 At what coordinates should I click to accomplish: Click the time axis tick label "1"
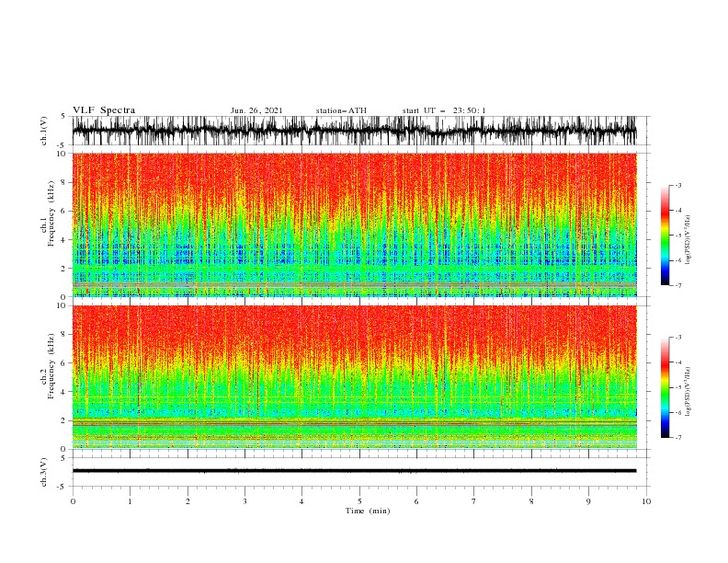pos(130,501)
